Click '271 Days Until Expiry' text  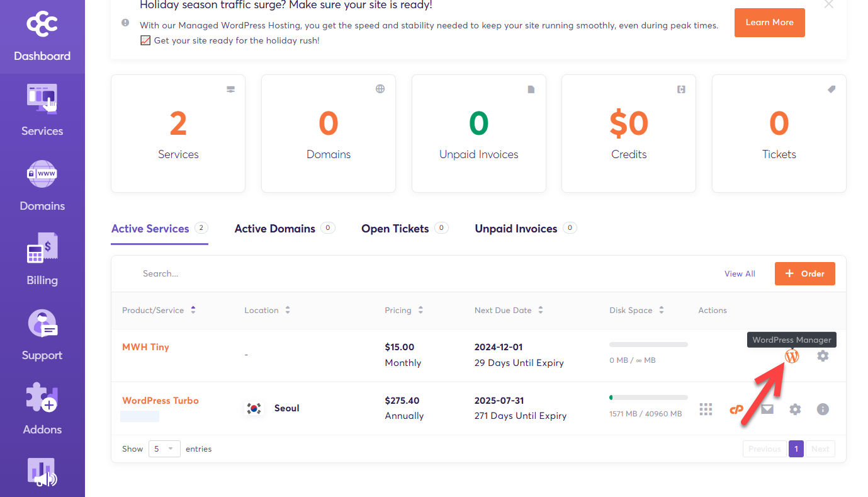coord(521,416)
